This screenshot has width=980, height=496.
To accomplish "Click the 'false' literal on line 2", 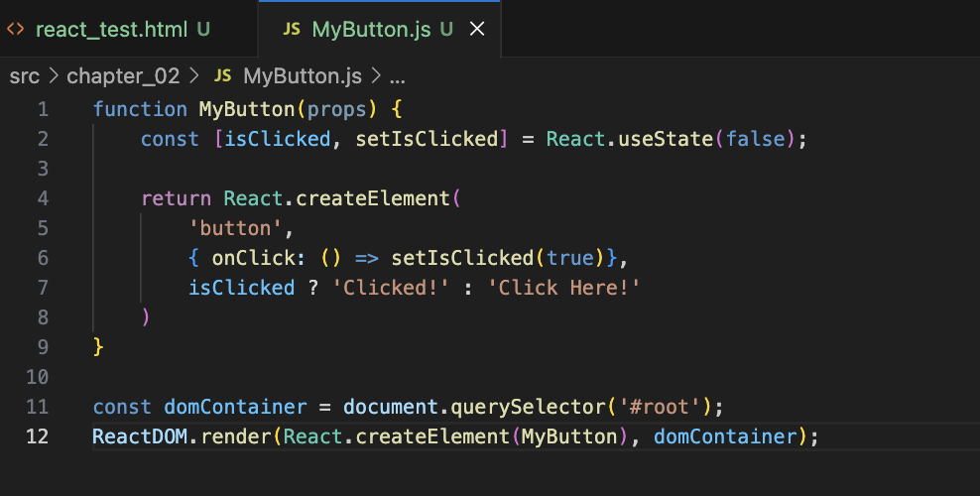I will 755,139.
